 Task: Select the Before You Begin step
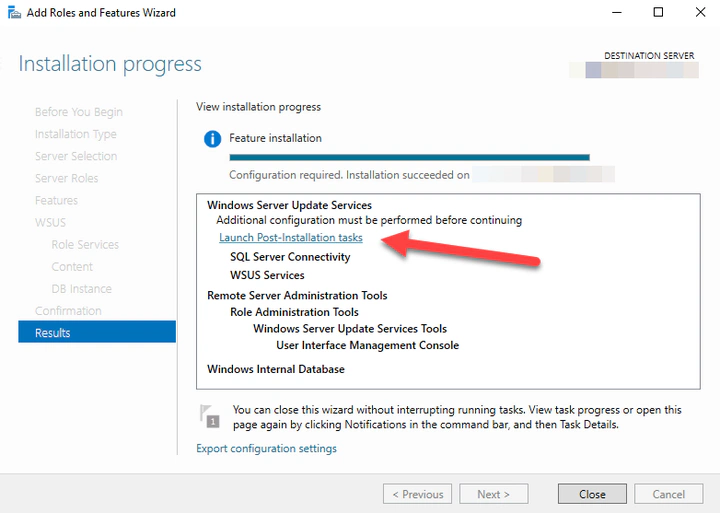(79, 113)
